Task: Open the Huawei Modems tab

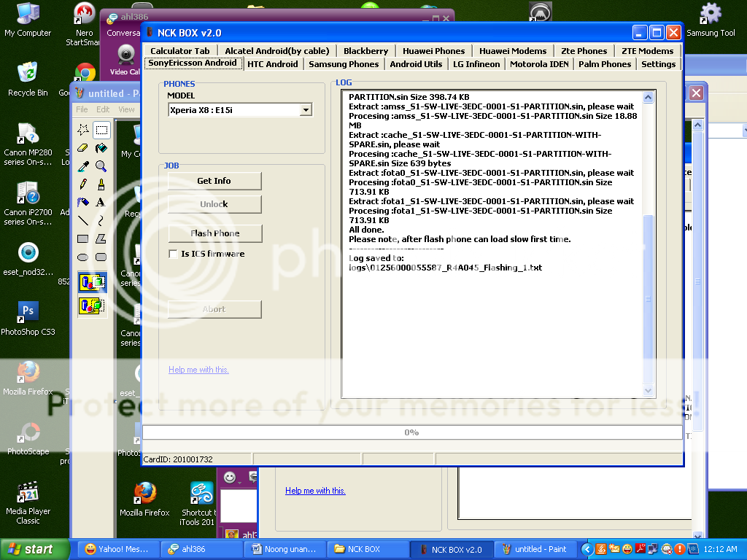Action: point(513,51)
